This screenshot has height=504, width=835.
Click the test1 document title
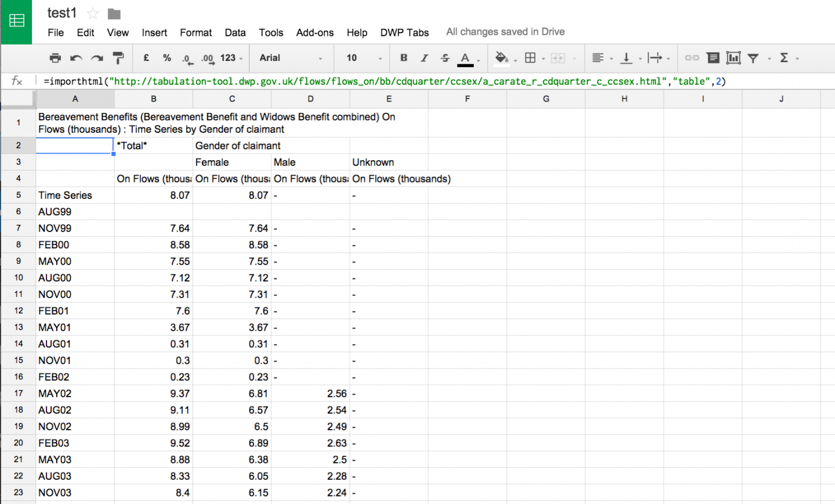click(x=61, y=13)
